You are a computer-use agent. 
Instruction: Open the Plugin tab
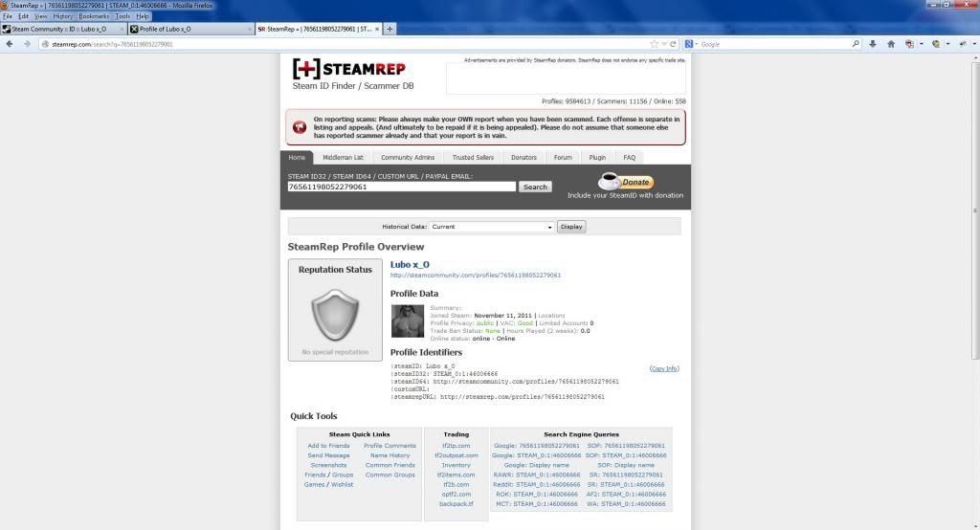[x=597, y=158]
